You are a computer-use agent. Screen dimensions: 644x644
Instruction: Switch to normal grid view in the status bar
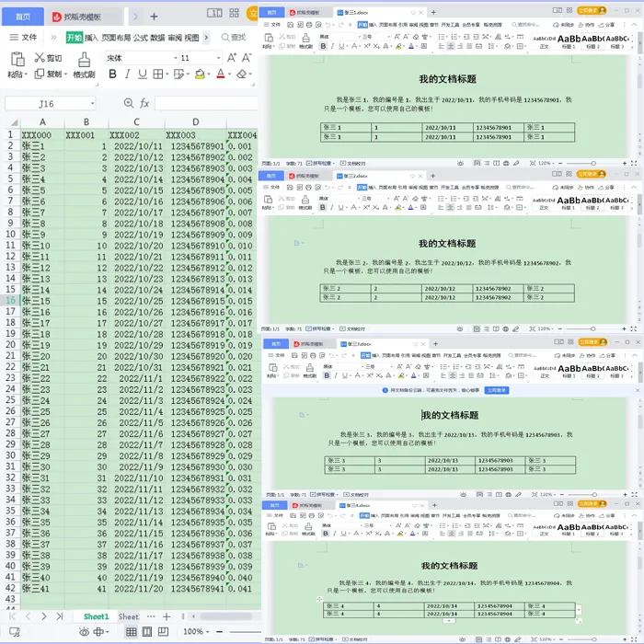(132, 632)
